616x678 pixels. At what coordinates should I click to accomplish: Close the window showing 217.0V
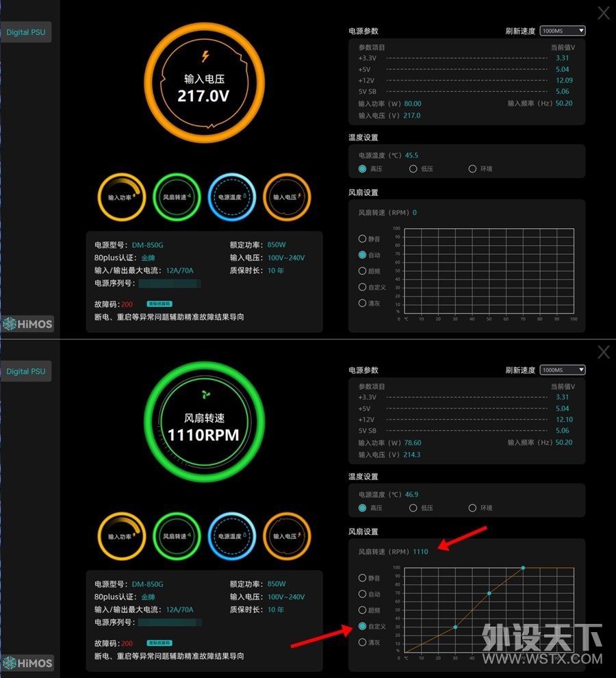click(604, 13)
